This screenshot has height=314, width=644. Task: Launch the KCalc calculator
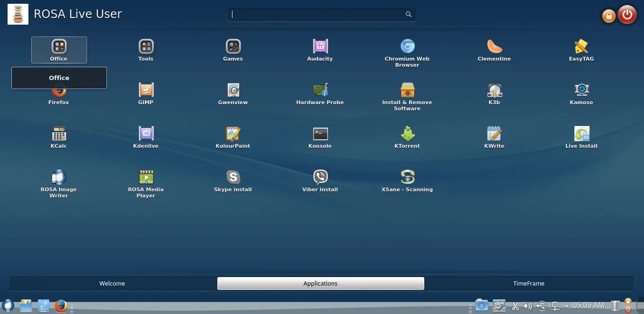(x=59, y=137)
